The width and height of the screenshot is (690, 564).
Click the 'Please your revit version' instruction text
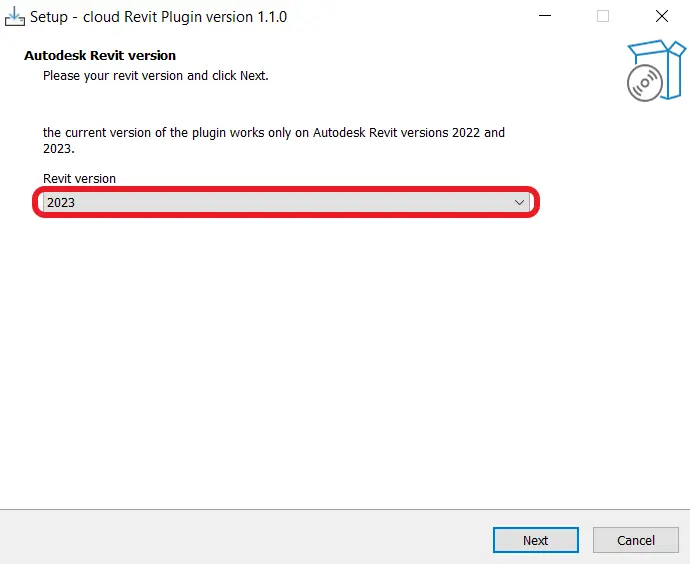(x=155, y=76)
